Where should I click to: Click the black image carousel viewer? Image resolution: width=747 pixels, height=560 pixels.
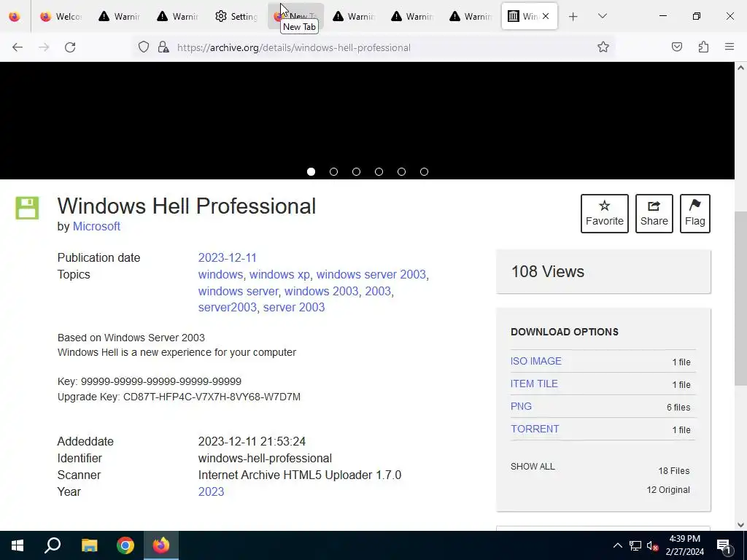368,120
